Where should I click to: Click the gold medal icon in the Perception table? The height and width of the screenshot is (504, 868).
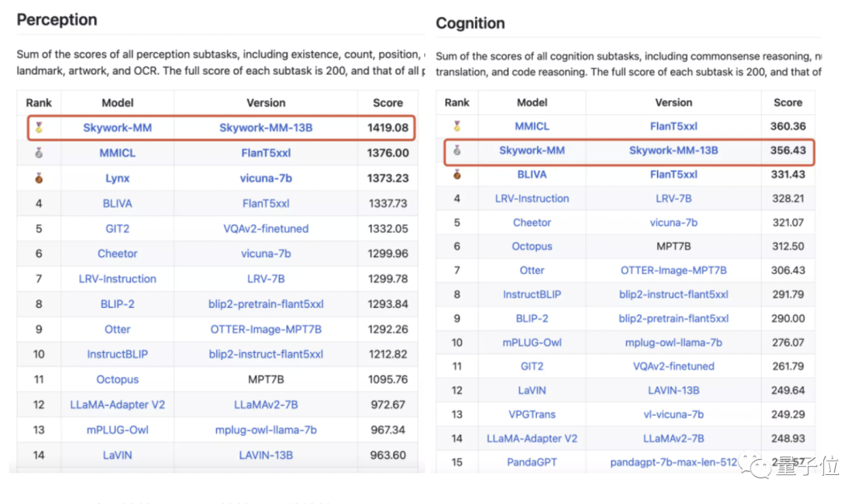[x=39, y=127]
